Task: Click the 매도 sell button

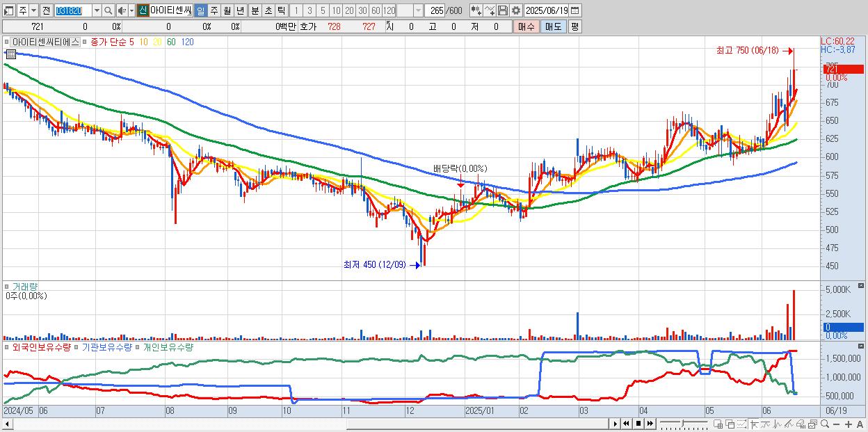Action: point(553,26)
